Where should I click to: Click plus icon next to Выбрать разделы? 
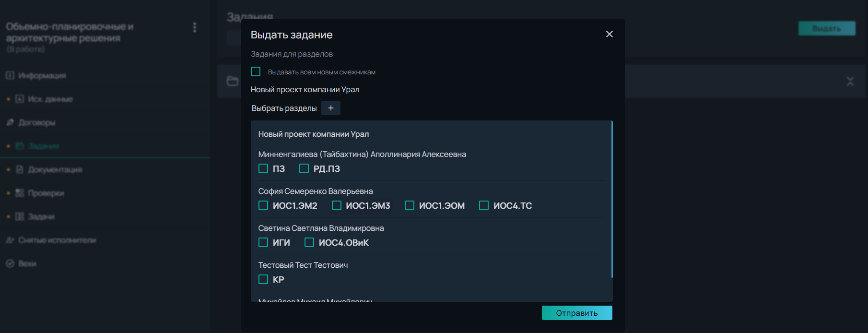pyautogui.click(x=330, y=108)
